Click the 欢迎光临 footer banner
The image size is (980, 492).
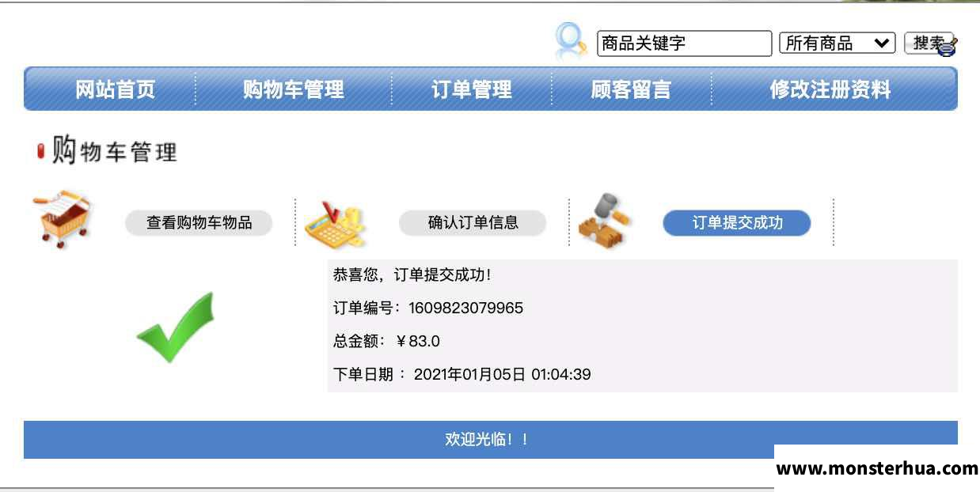(x=491, y=440)
